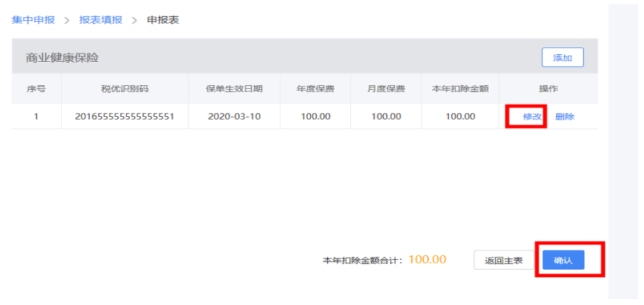Select the date cell 2020-03-10
The image size is (644, 305).
234,117
